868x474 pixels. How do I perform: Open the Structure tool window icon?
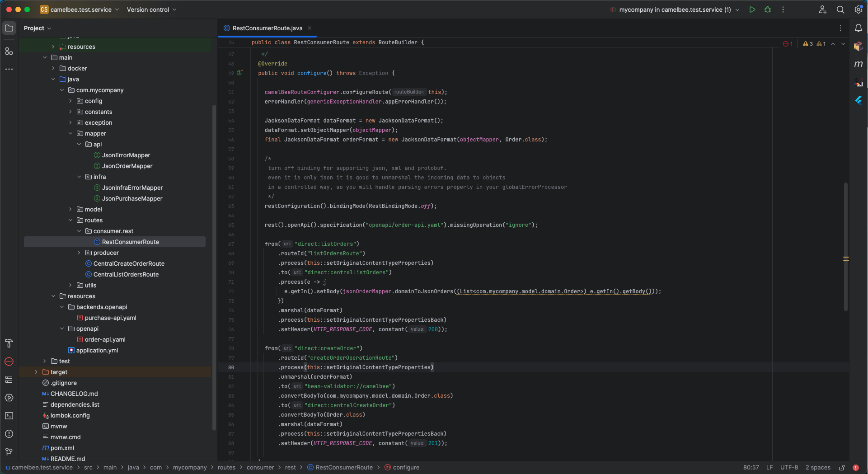[x=9, y=52]
